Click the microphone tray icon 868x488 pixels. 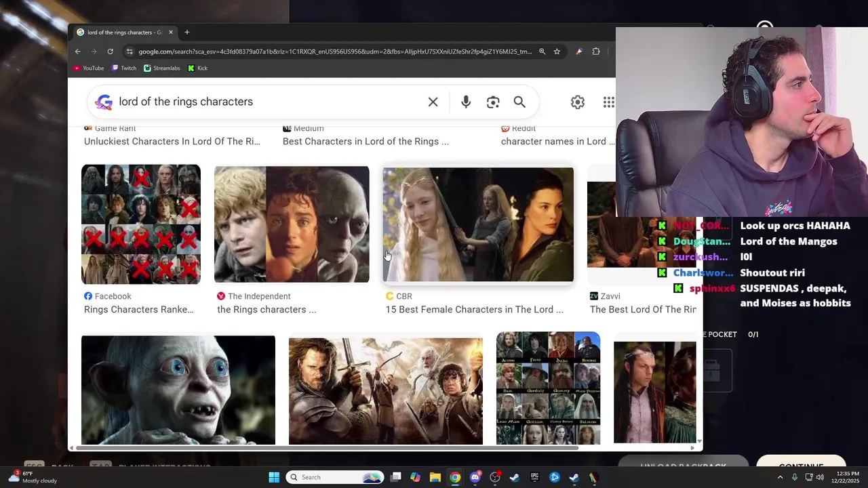coord(795,477)
